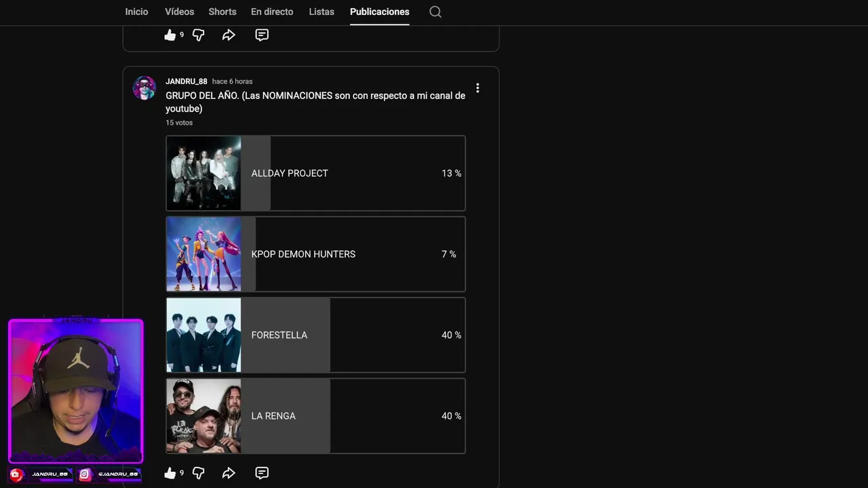
Task: Like the upper post with thumbs up
Action: click(170, 35)
